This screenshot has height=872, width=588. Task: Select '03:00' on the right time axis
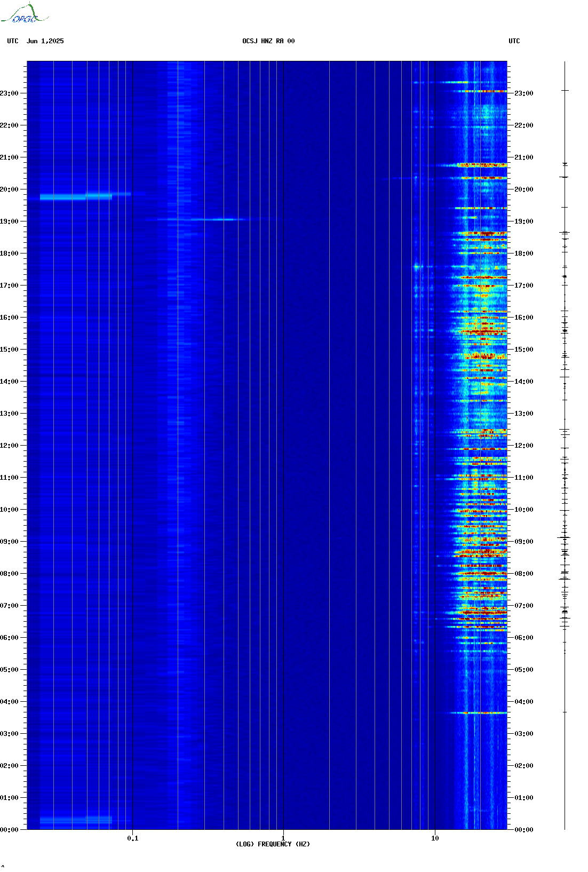point(523,734)
